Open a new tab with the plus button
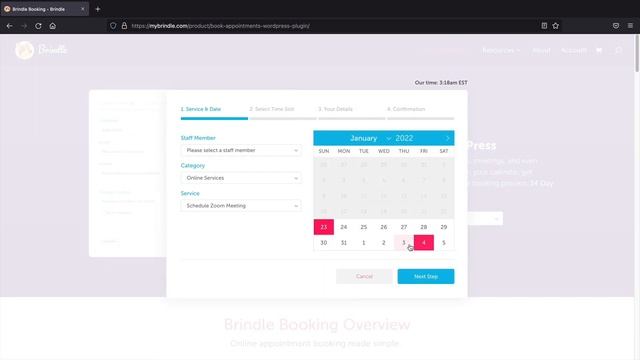The width and height of the screenshot is (640, 360). [98, 9]
